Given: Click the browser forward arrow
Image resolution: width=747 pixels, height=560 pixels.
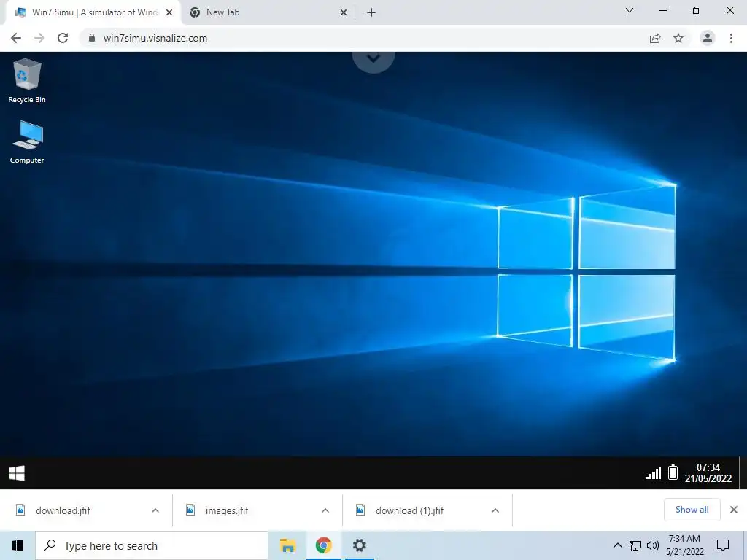Looking at the screenshot, I should [x=39, y=38].
